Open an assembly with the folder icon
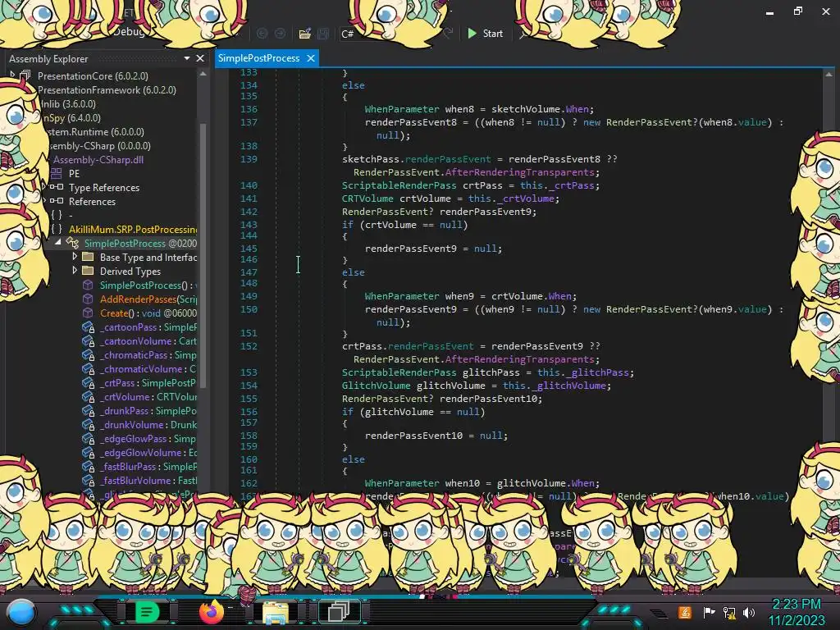 305,34
